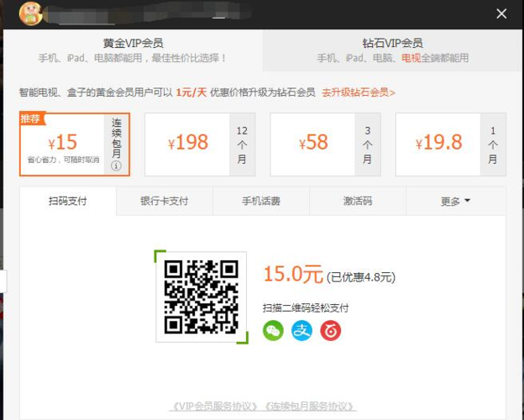The height and width of the screenshot is (420, 524).
Task: Select the 手机话费 payment tab
Action: coord(261,202)
